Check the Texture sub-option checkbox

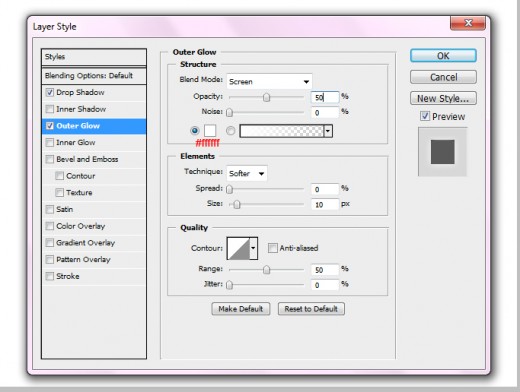[x=59, y=192]
